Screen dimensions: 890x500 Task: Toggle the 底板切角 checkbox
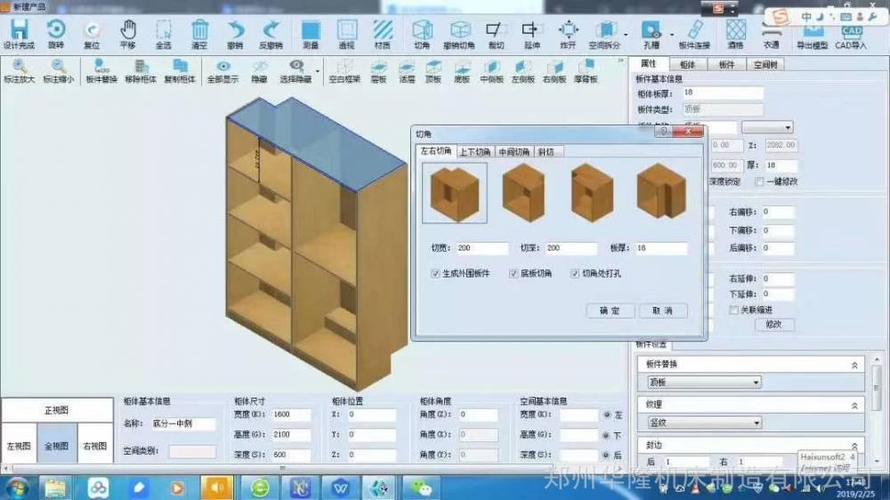514,274
